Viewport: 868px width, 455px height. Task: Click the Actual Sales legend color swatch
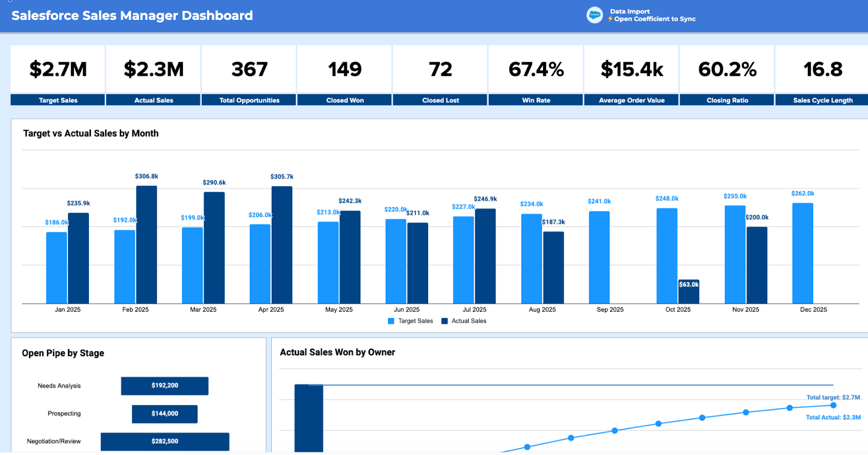coord(445,321)
